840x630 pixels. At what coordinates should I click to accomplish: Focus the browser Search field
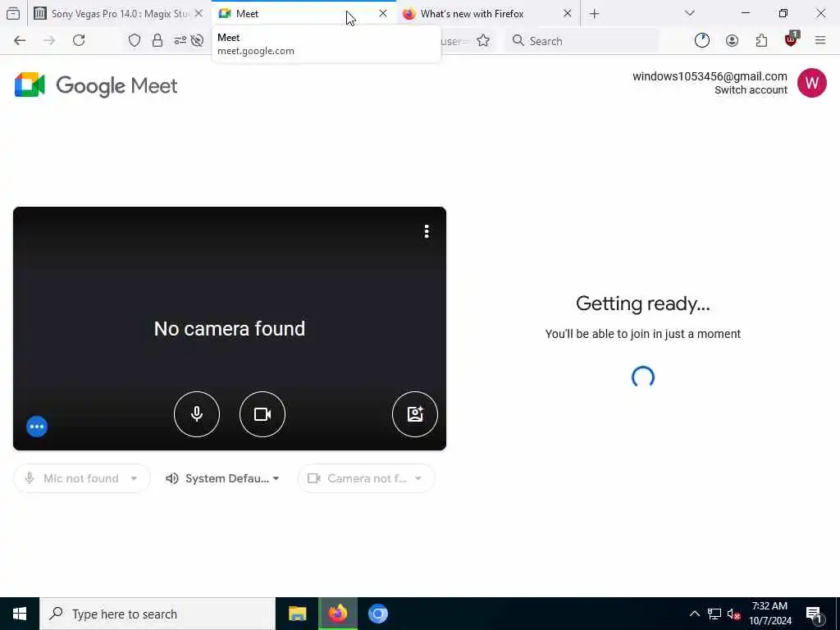click(x=582, y=41)
